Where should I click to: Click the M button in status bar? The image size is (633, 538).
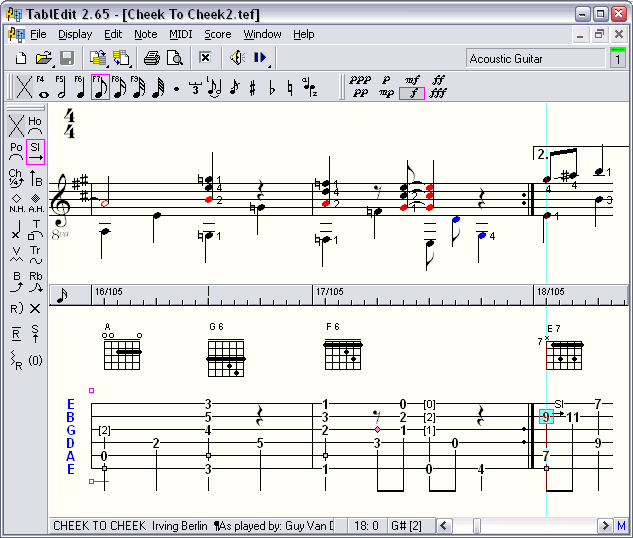(x=621, y=525)
